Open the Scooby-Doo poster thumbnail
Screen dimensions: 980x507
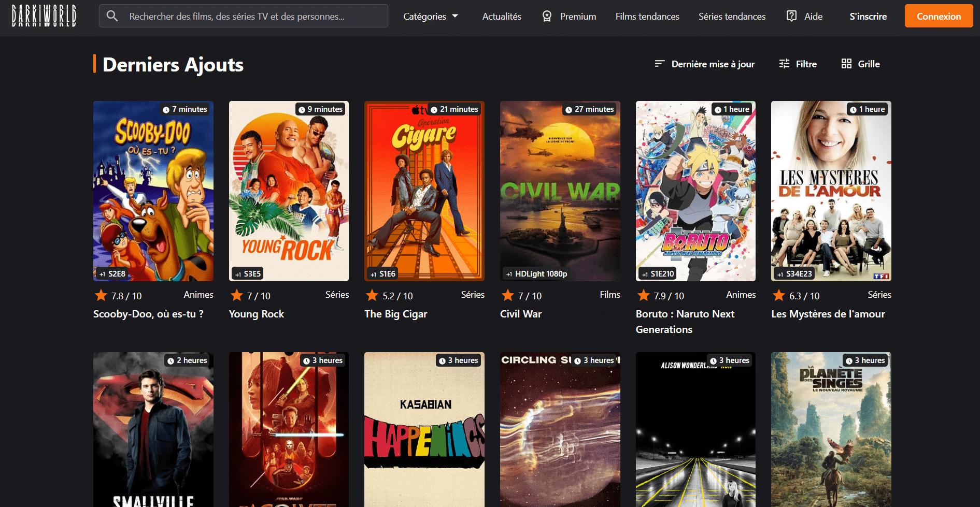[x=153, y=191]
